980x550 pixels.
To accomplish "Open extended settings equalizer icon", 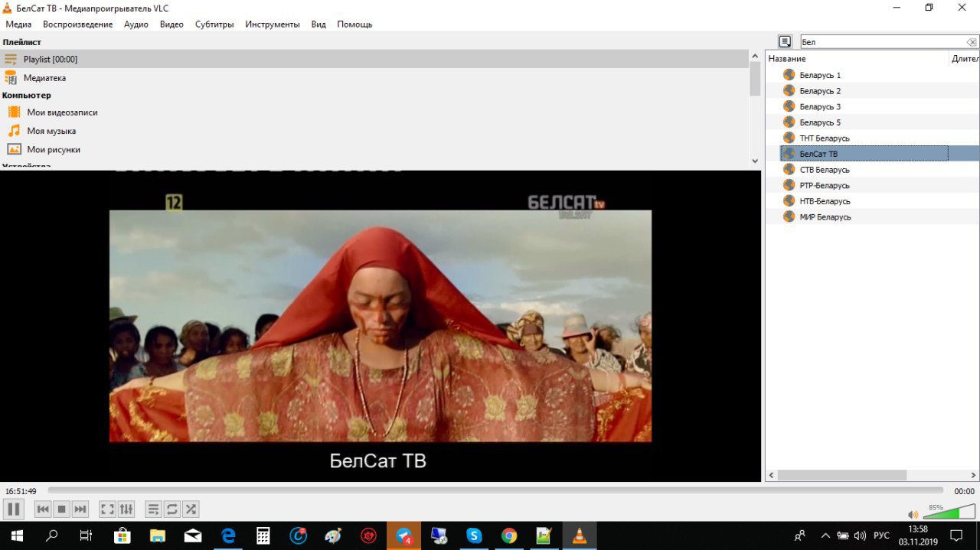I will 126,509.
